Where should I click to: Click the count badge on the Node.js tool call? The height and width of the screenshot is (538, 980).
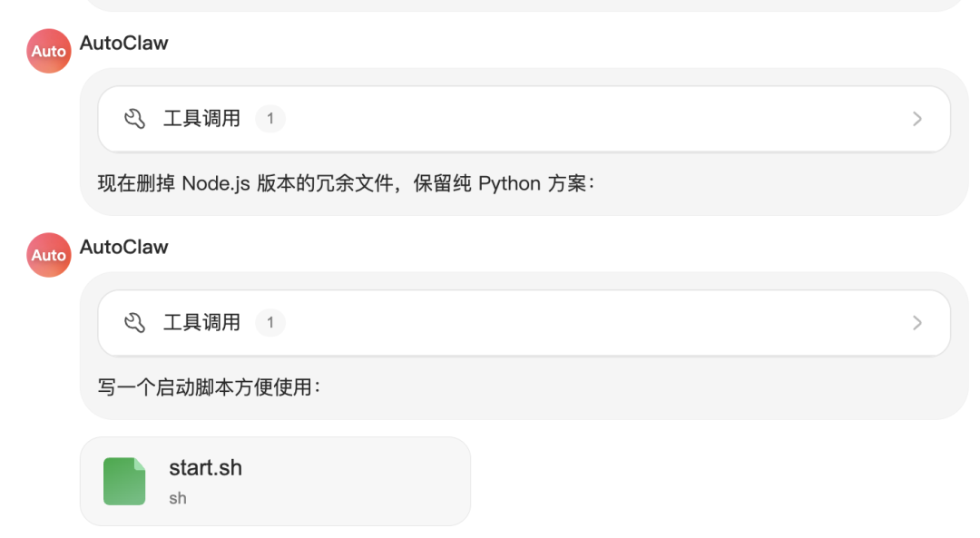point(269,119)
